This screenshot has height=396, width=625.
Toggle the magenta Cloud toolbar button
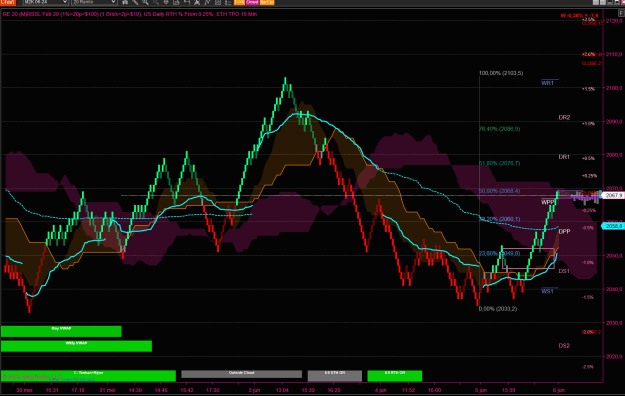(x=252, y=2)
